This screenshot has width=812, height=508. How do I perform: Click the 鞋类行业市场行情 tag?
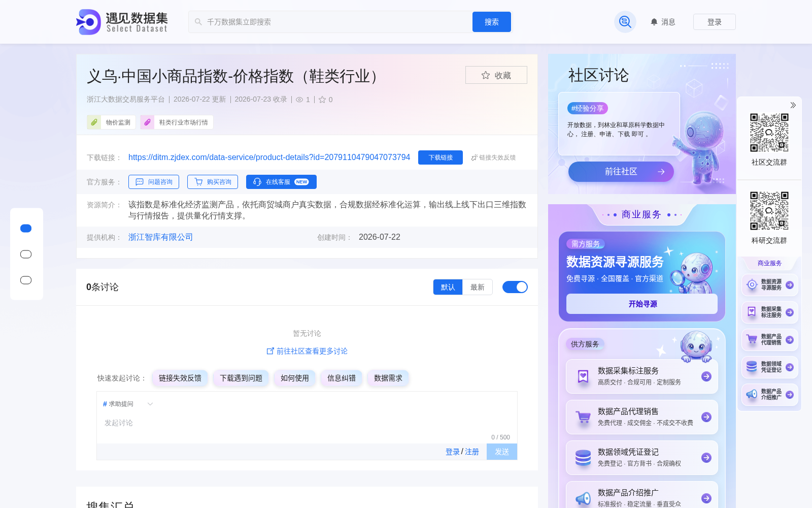pos(177,122)
